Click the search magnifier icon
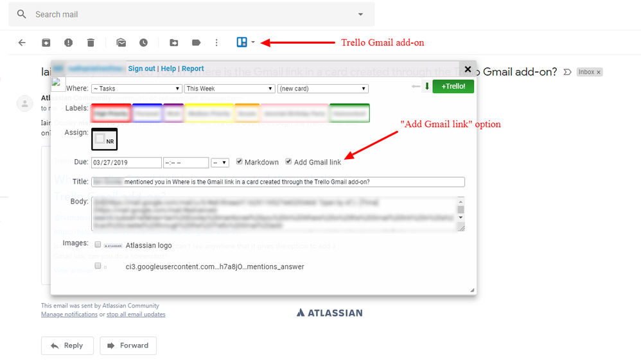The image size is (641, 364). tap(22, 14)
